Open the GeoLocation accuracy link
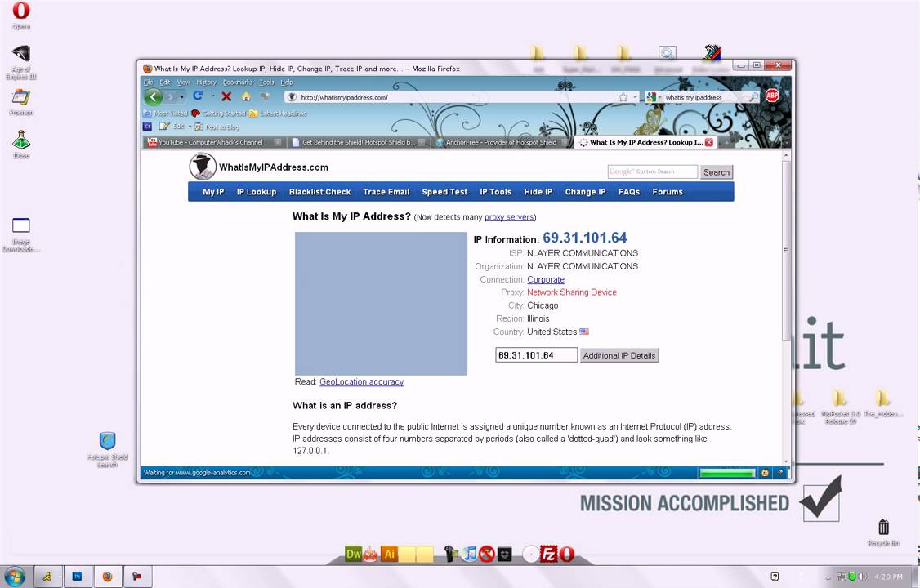 coord(361,382)
